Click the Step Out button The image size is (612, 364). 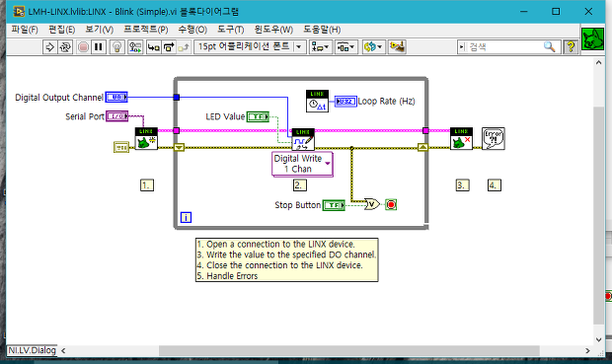point(184,47)
